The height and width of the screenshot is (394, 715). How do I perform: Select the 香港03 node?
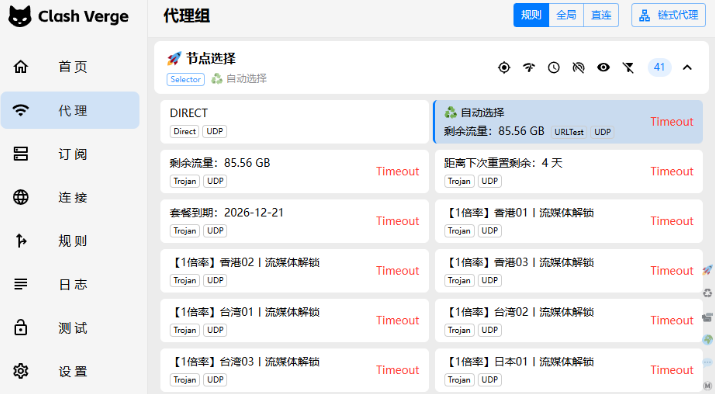(x=569, y=271)
